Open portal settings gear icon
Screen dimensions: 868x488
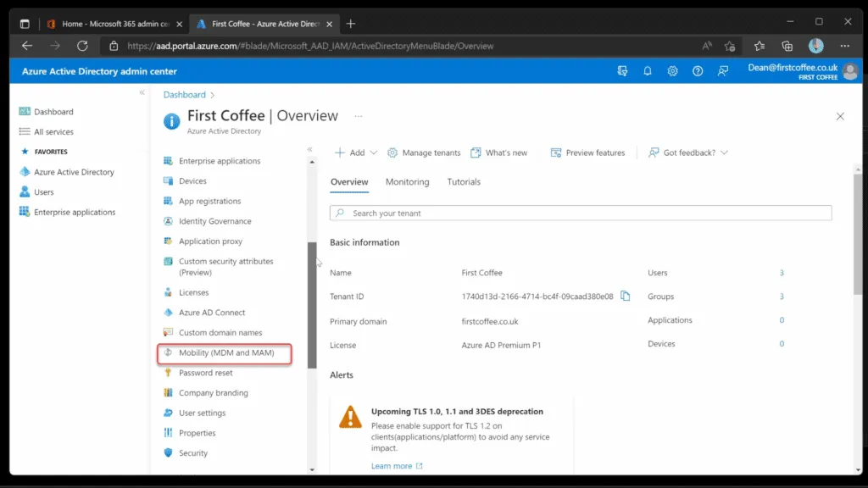click(672, 71)
